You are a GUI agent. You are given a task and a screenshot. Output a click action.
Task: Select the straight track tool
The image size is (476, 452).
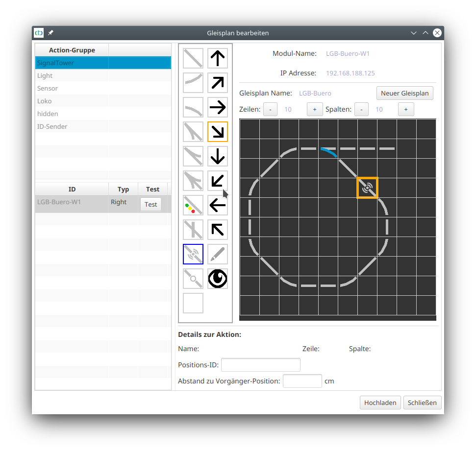click(193, 58)
